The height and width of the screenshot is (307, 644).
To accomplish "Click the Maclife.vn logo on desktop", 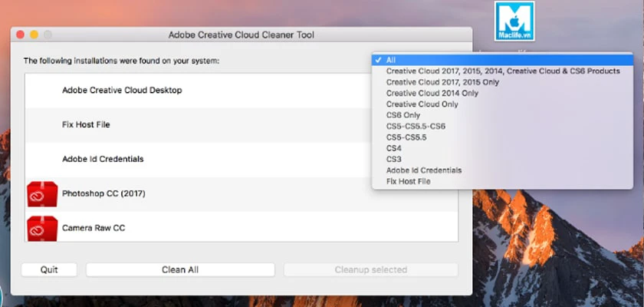I will pos(514,21).
